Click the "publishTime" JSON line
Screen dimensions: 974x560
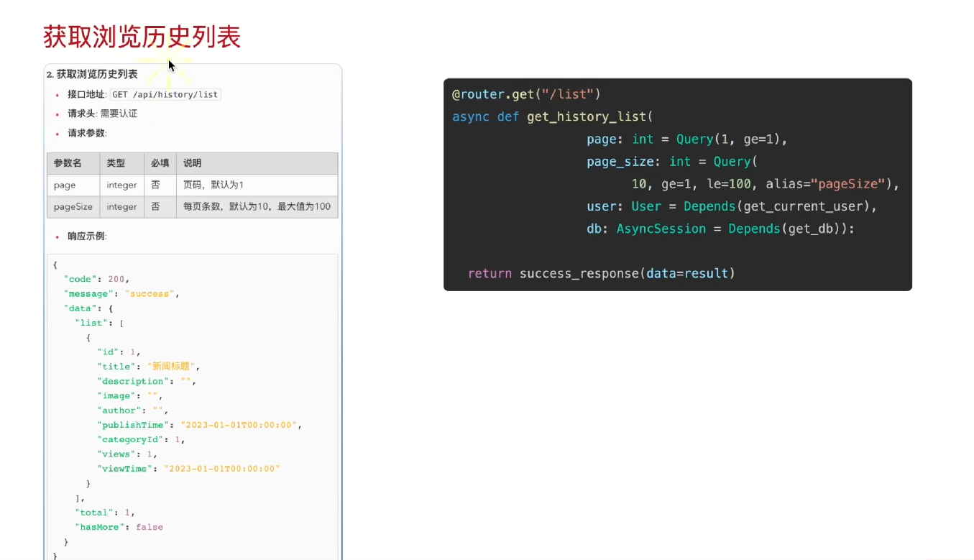tap(200, 425)
